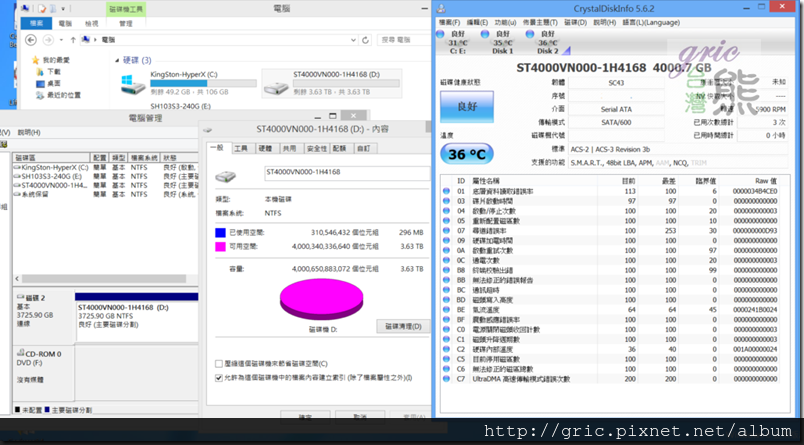Switch to the 配額 tab in properties dialog
The image size is (804, 445).
[339, 148]
